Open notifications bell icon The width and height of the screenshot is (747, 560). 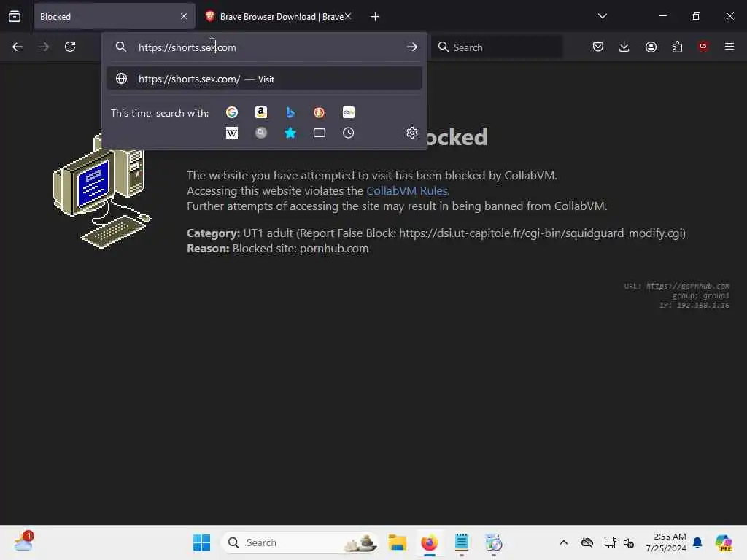(x=697, y=542)
